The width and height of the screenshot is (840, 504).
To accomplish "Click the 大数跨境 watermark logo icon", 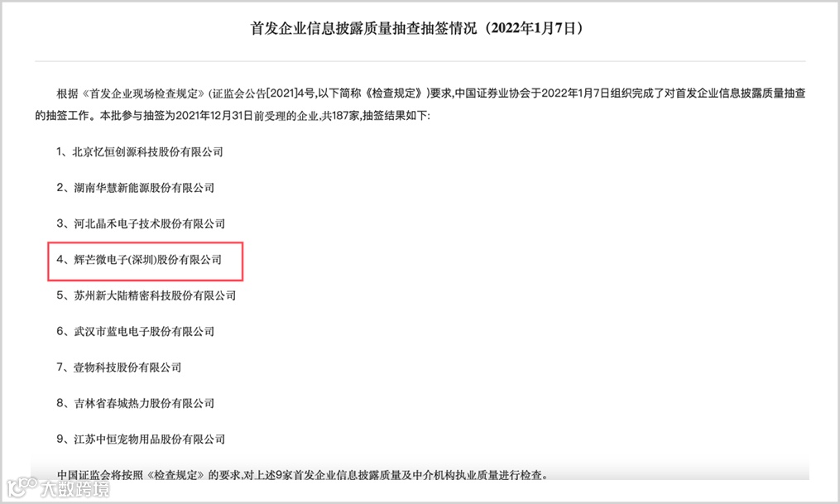I will (x=22, y=487).
